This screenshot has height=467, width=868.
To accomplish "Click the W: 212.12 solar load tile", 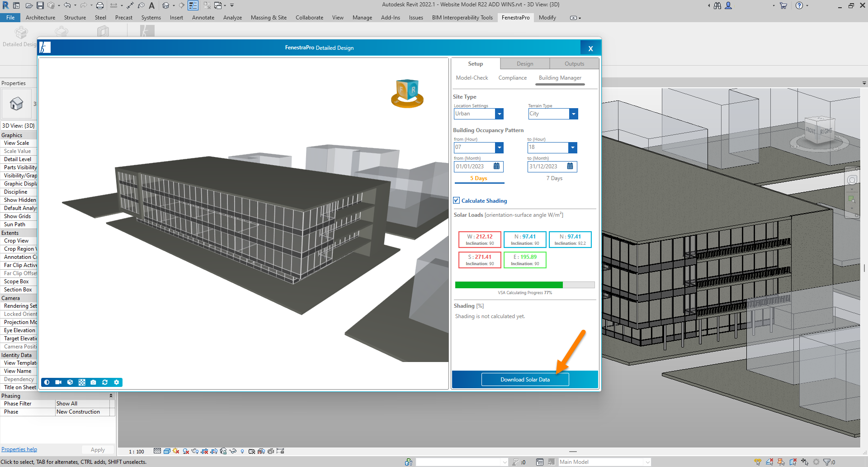I will (480, 239).
